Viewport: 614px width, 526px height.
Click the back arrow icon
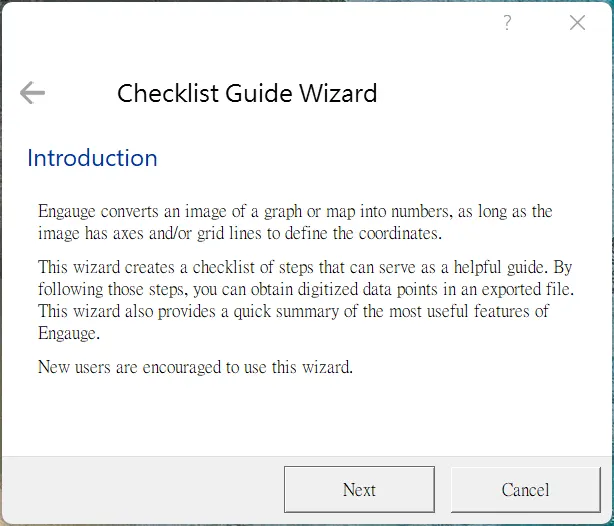click(32, 93)
